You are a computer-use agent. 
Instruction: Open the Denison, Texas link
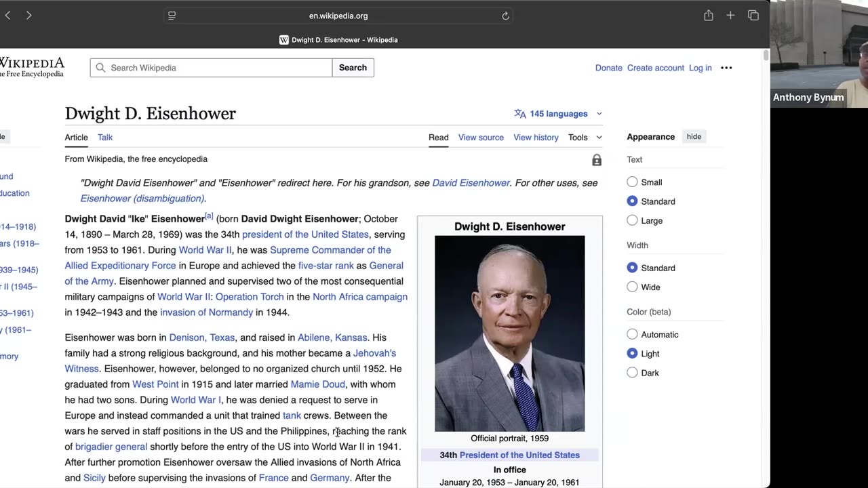pos(201,338)
